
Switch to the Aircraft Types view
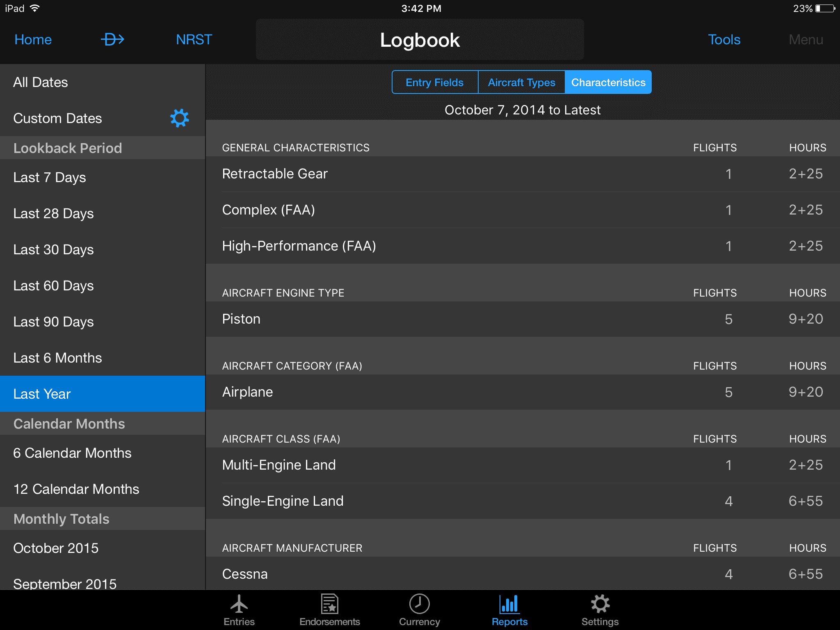(521, 82)
